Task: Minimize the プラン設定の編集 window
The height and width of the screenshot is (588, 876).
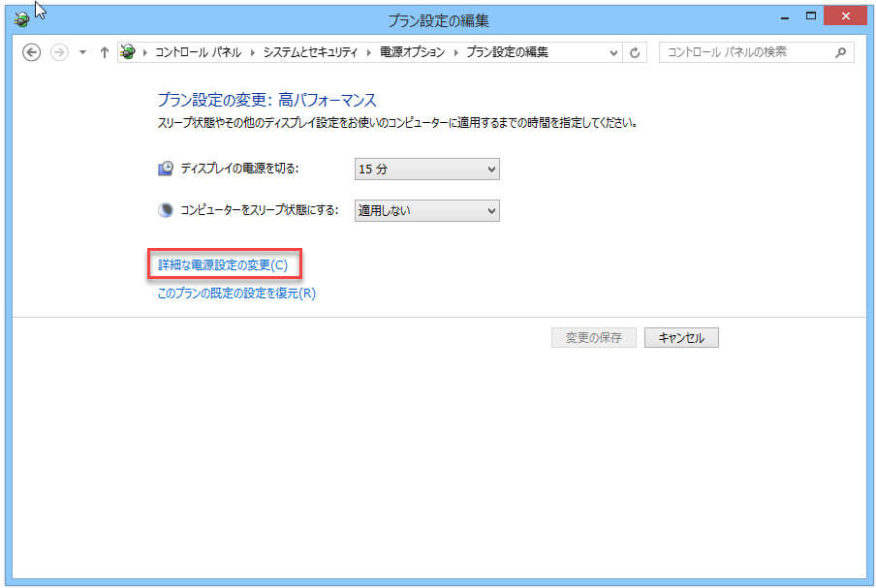Action: (x=785, y=16)
